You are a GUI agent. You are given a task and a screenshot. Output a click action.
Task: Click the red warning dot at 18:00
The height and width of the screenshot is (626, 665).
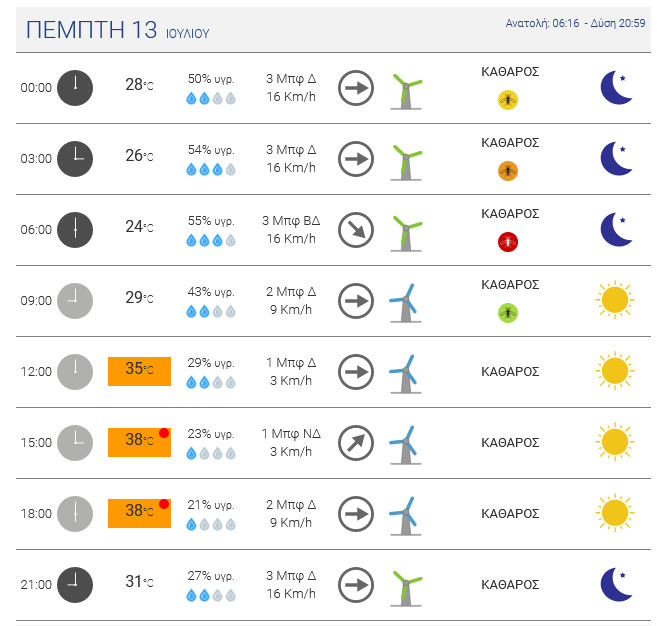(x=164, y=504)
